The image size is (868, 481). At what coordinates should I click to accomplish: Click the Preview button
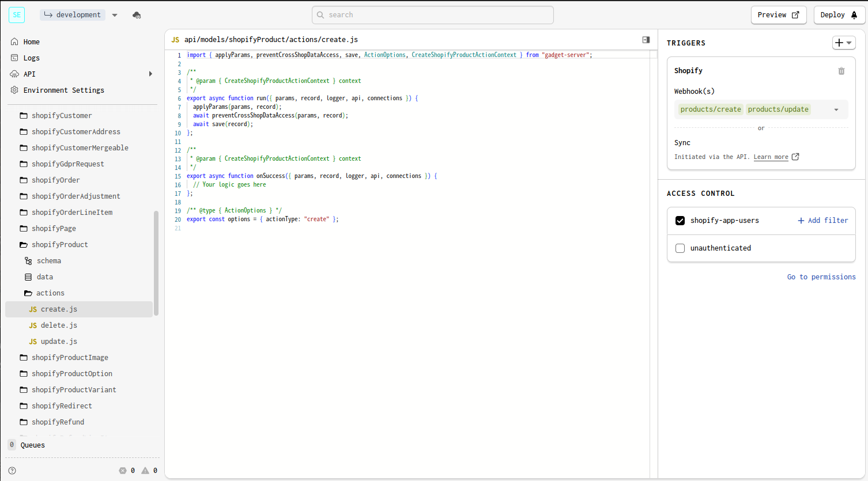[x=779, y=15]
